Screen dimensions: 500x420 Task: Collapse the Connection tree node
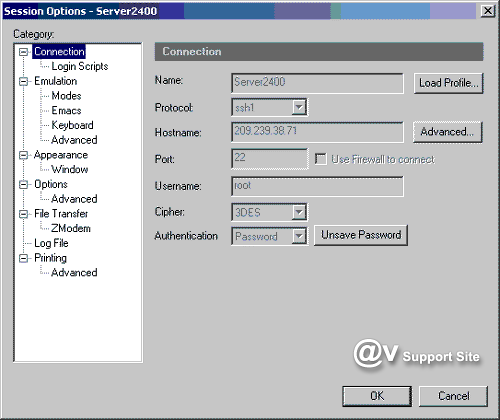[x=23, y=52]
